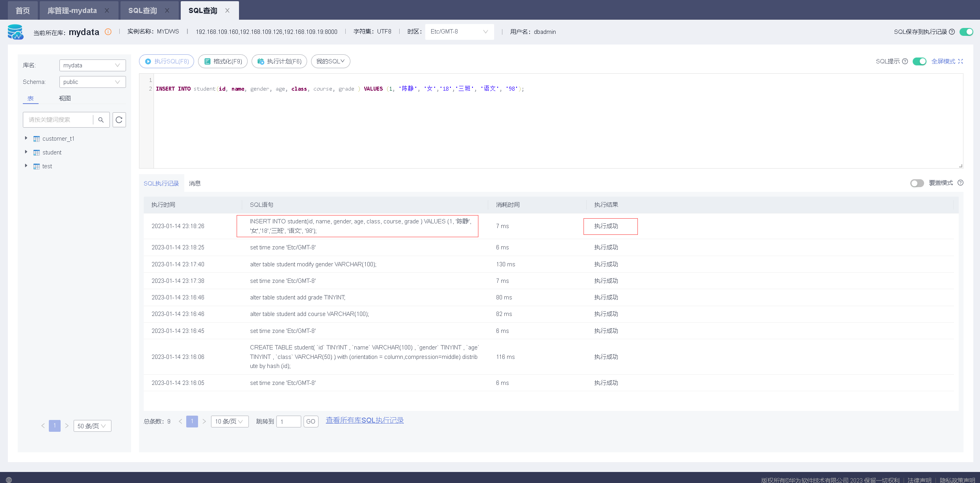This screenshot has width=980, height=483.
Task: Click the student table icon in tree
Action: (x=37, y=153)
